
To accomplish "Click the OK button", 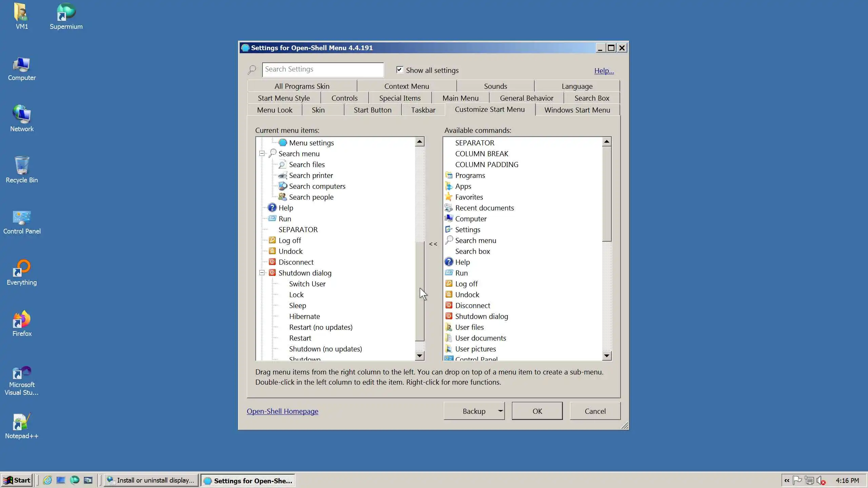I will 537,411.
